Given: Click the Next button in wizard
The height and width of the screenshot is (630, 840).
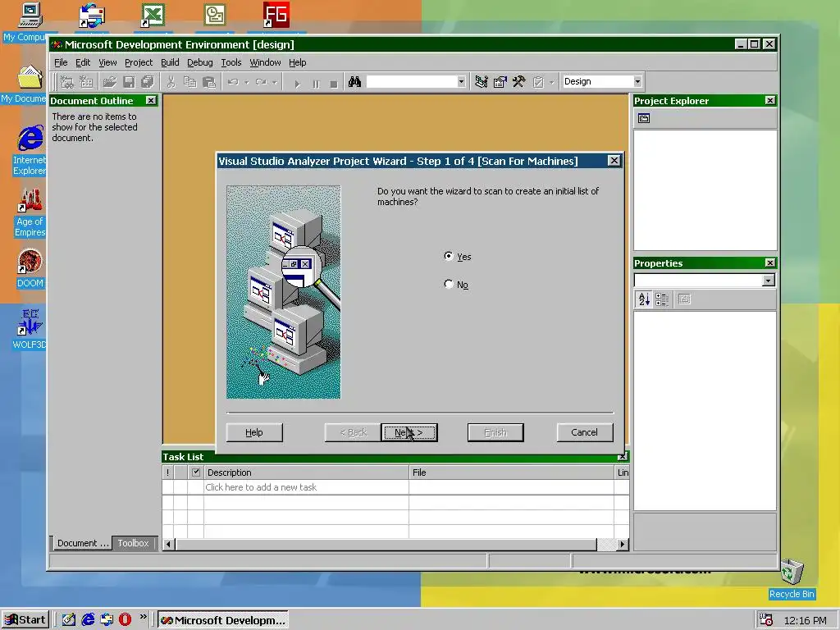Looking at the screenshot, I should pyautogui.click(x=409, y=432).
